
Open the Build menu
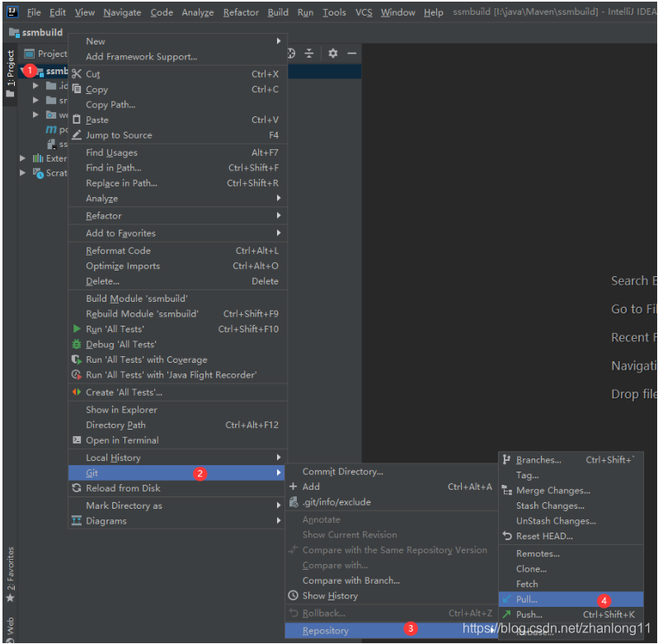coord(278,12)
